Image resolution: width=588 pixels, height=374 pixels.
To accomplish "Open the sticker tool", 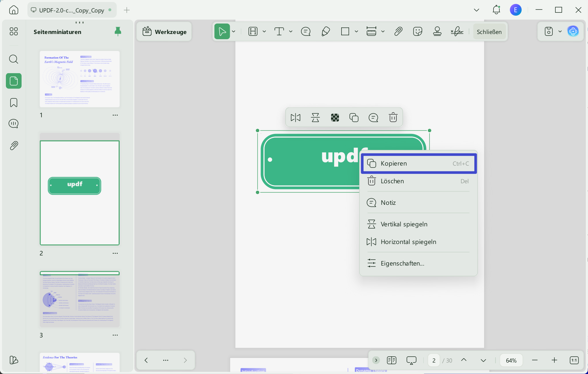I will pos(417,32).
